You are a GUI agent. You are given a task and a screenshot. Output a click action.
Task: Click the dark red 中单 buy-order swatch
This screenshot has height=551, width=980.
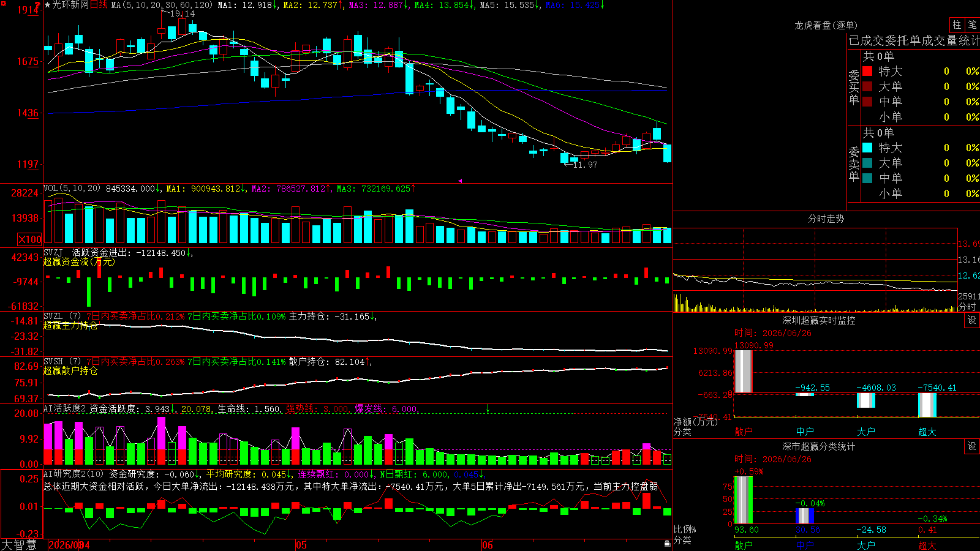click(x=867, y=102)
